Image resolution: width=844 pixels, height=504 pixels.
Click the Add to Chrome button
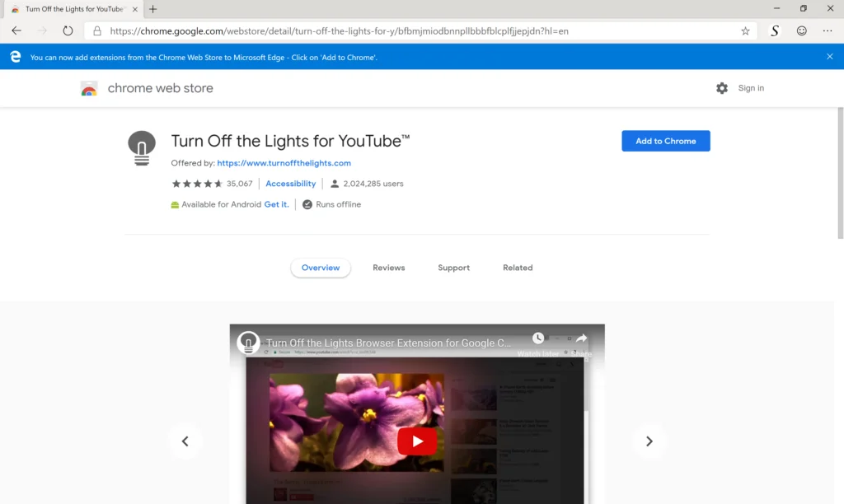pos(666,141)
